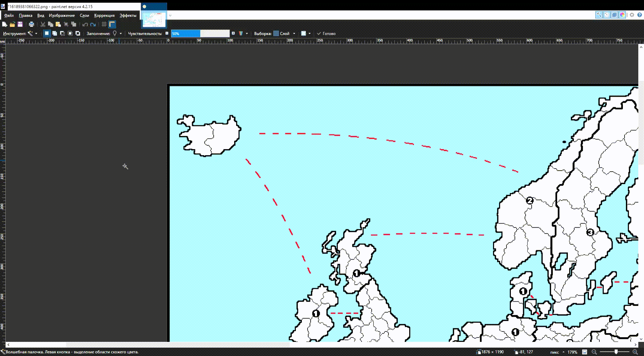This screenshot has height=356, width=644.
Task: Toggle the History window clock icon
Action: pos(606,15)
